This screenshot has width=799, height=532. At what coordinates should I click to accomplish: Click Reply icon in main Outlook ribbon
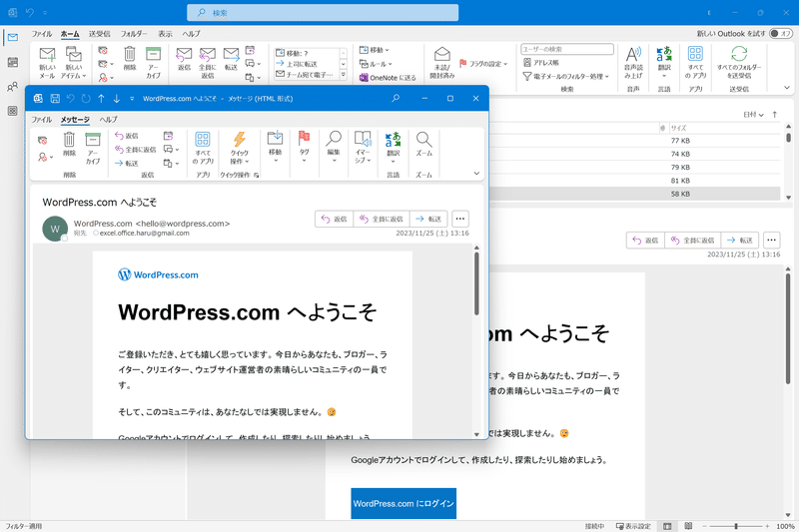click(184, 58)
